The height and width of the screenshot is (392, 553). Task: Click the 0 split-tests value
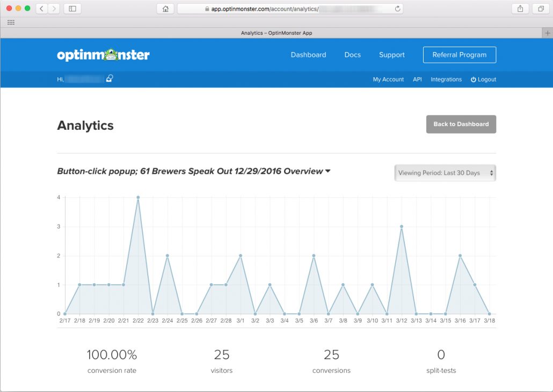tap(441, 354)
